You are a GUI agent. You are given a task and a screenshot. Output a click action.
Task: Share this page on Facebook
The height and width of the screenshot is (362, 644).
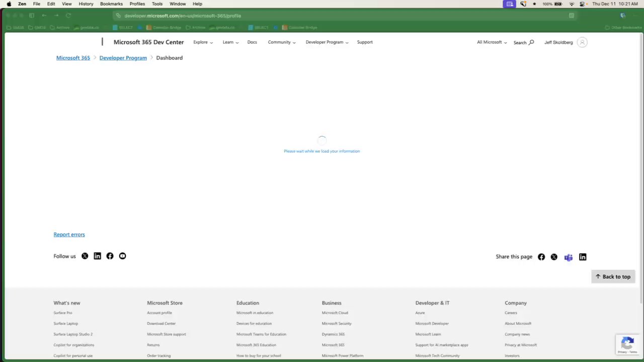coord(541,257)
